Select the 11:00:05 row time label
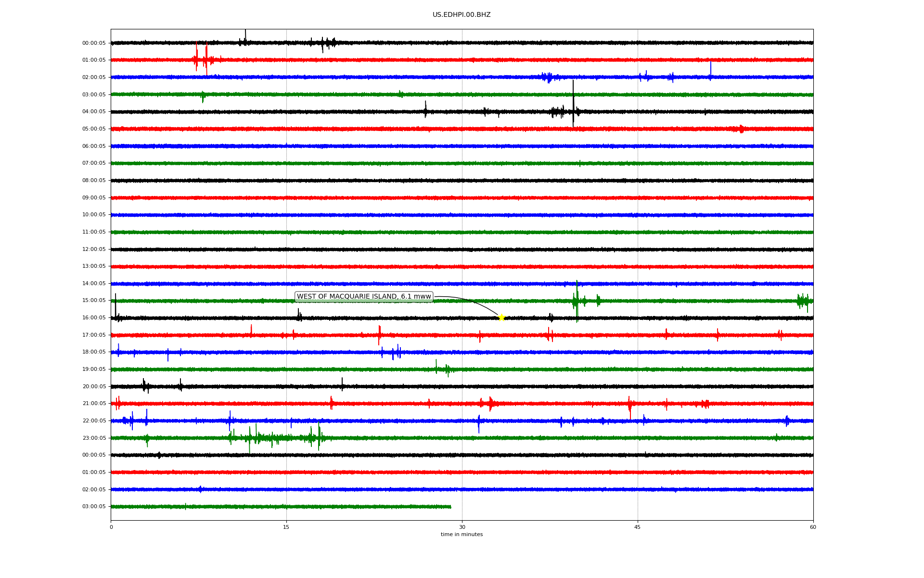The height and width of the screenshot is (578, 924). (94, 232)
